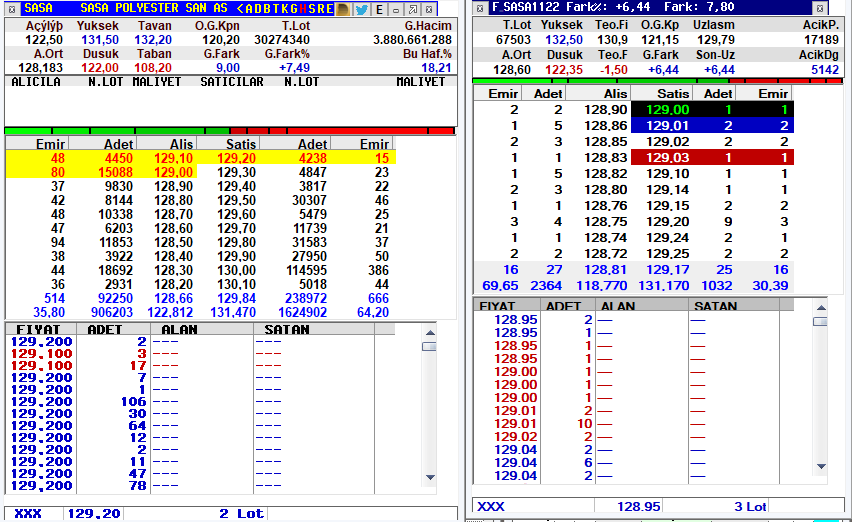Click the 128,50 bid price in SASA depth
Screen dimensions: 852x522
pos(173,242)
